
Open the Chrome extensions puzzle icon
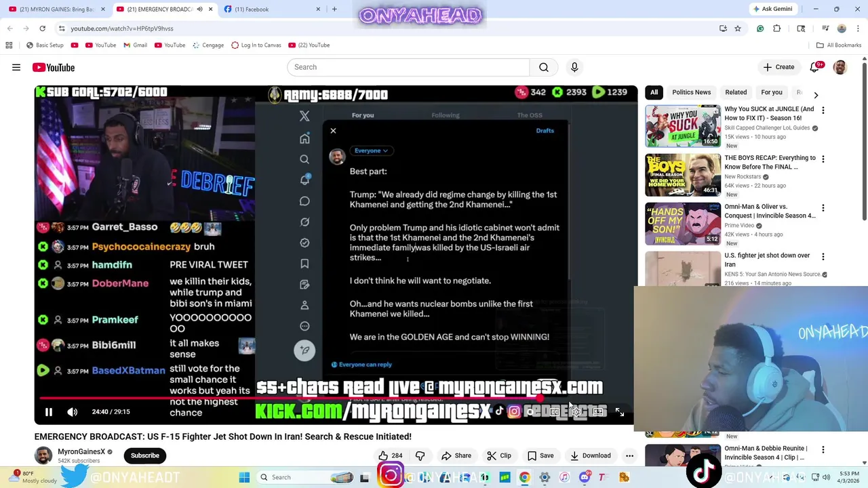[x=777, y=28]
